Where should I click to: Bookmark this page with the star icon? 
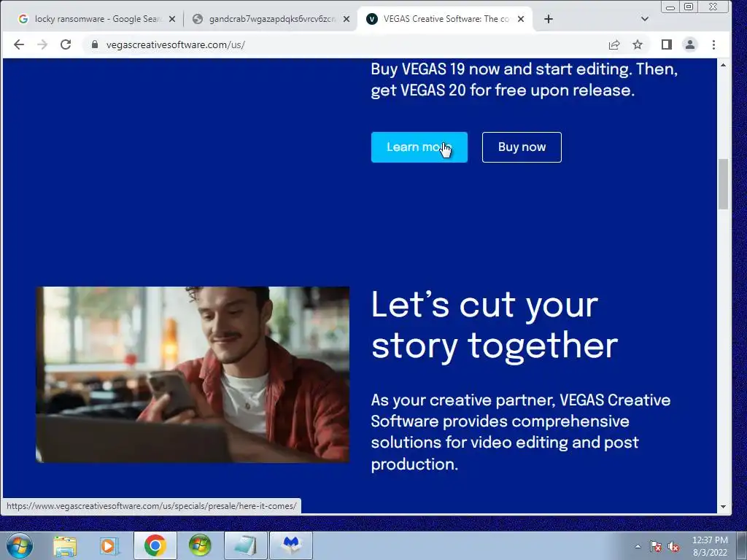[x=638, y=44]
